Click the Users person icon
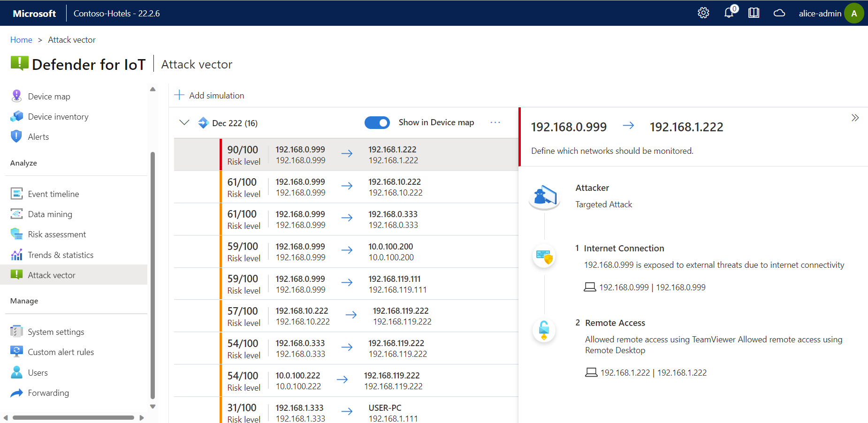The image size is (868, 423). tap(16, 372)
